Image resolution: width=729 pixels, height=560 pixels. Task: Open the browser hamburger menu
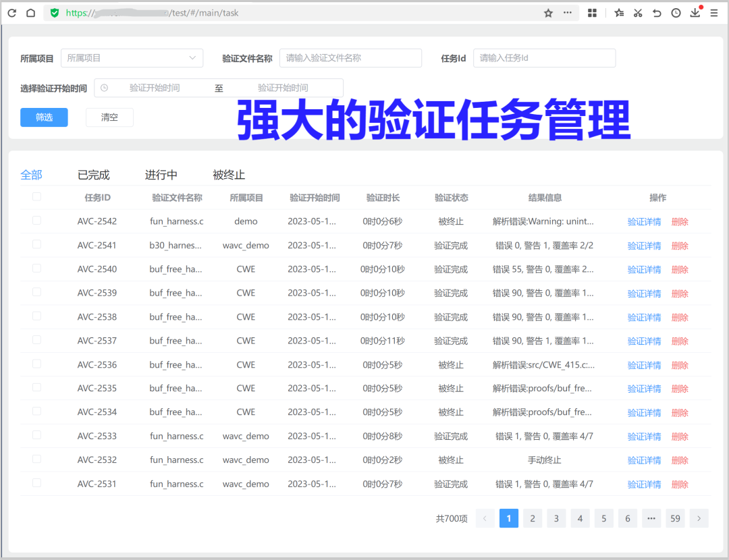click(715, 12)
